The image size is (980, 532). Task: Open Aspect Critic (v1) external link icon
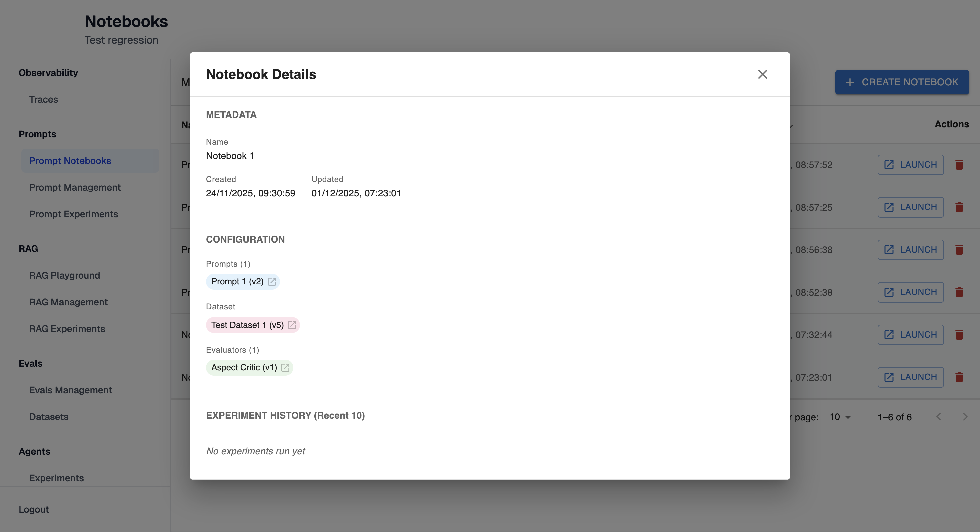(285, 368)
